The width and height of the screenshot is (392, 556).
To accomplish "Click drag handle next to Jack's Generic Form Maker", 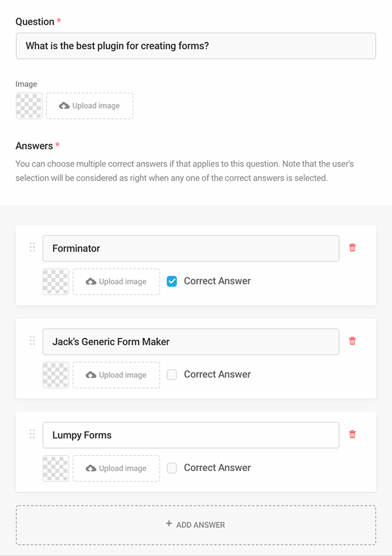I will [32, 340].
